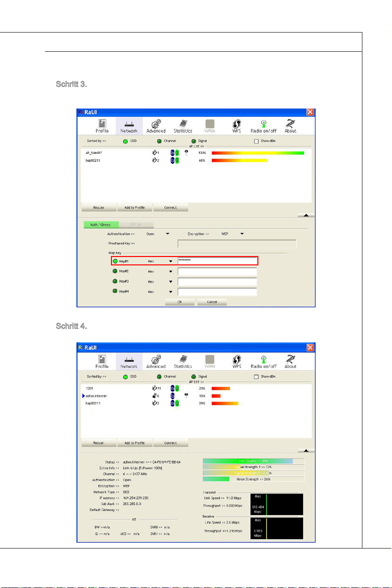The height and width of the screenshot is (588, 392).
Task: Collapse details arrow in Schritt 4 window
Action: (x=306, y=451)
